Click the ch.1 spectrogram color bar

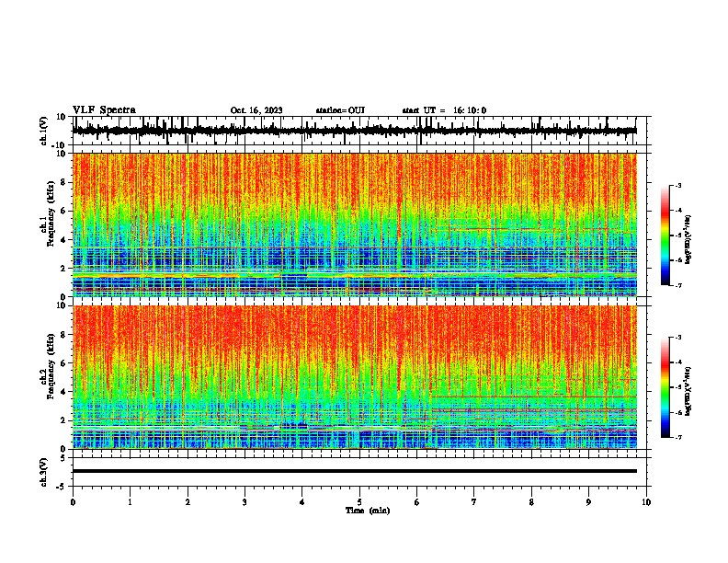click(x=665, y=236)
